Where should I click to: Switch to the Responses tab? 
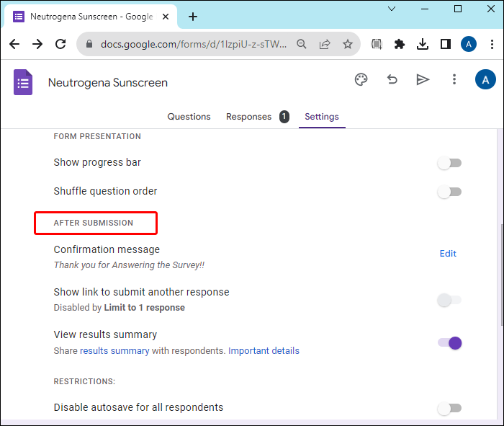pyautogui.click(x=248, y=117)
